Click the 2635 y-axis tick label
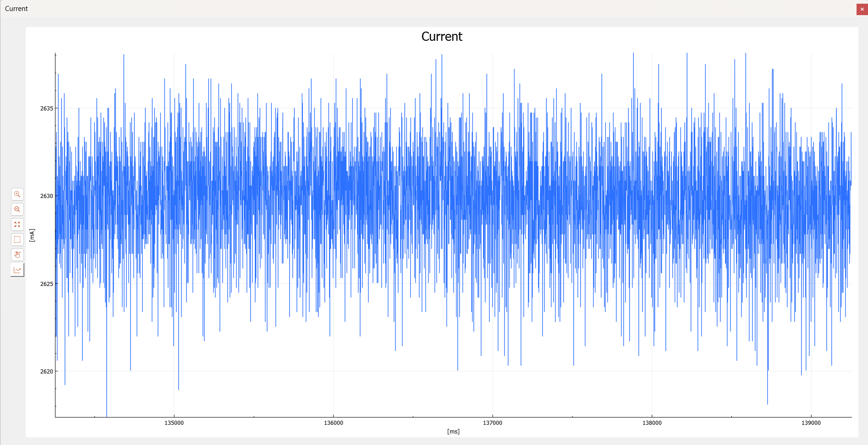Image resolution: width=868 pixels, height=445 pixels. tap(46, 109)
